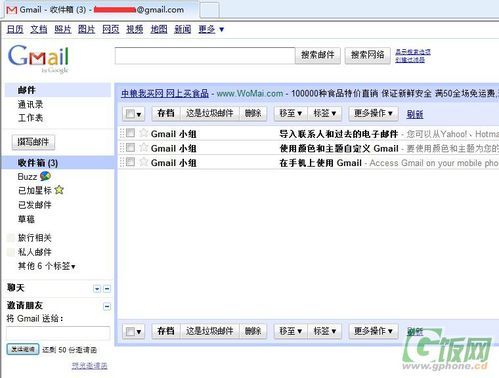Click 这是垃圾邮件 in the top toolbar
Screen dimensions: 499x378
pos(209,113)
